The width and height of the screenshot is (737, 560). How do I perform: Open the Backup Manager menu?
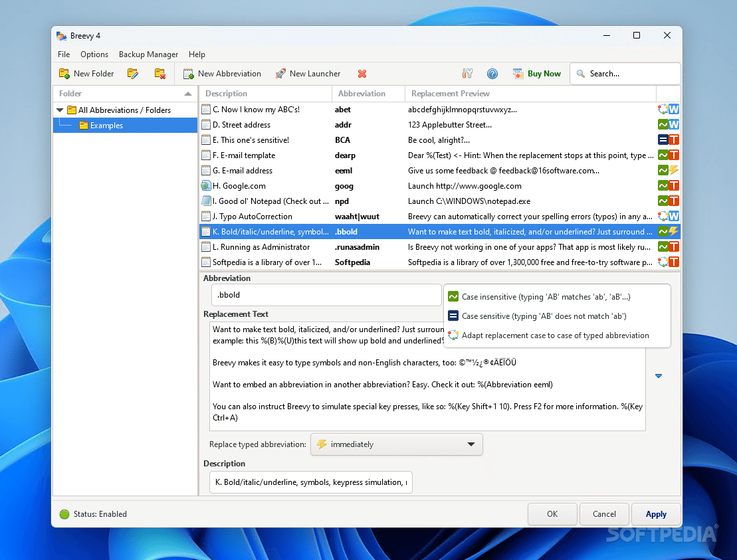(x=148, y=54)
